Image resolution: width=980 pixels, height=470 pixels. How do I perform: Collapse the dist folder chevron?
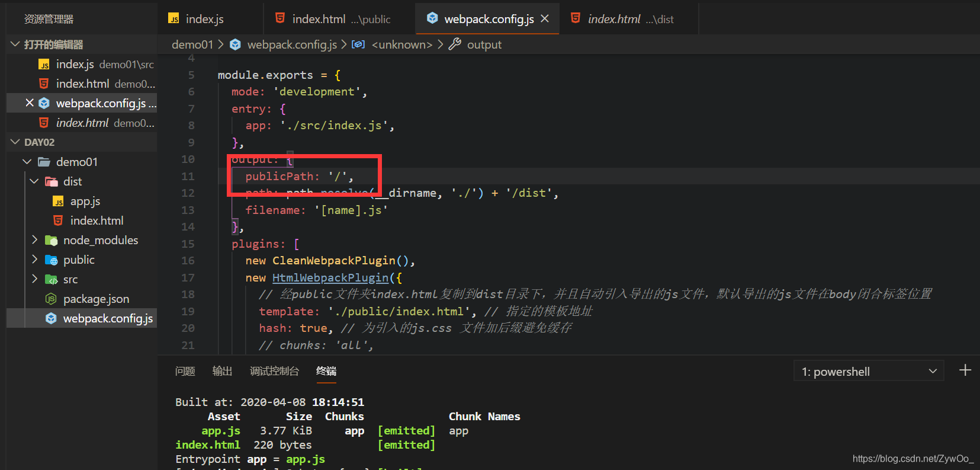(x=34, y=181)
